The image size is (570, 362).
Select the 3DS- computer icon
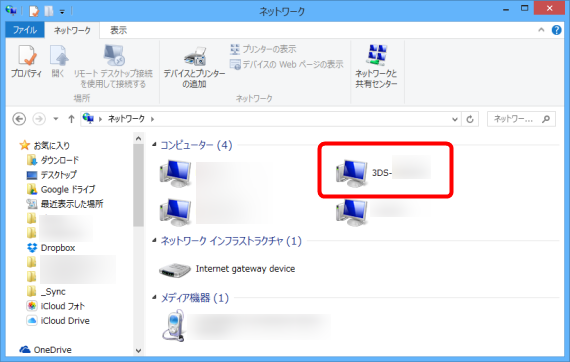(352, 173)
